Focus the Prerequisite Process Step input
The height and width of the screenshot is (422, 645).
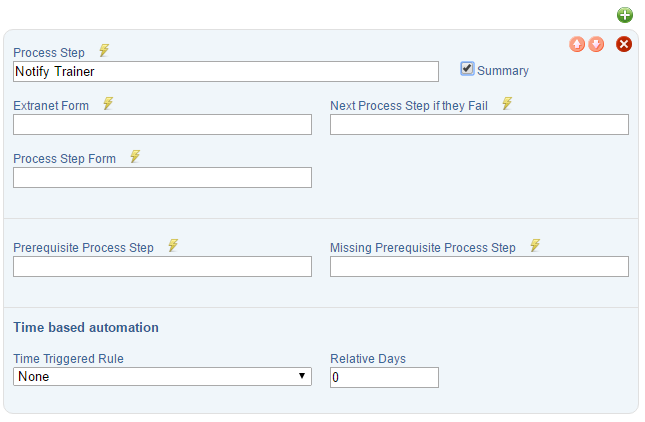162,267
